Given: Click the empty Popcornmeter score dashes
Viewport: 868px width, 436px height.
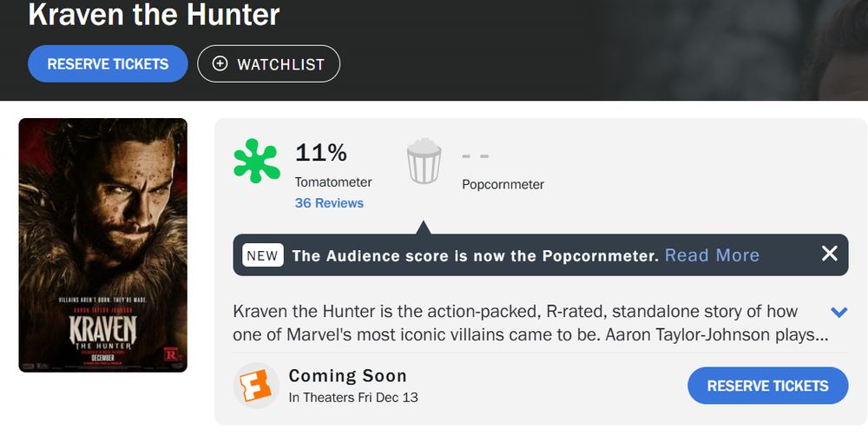Looking at the screenshot, I should point(476,156).
